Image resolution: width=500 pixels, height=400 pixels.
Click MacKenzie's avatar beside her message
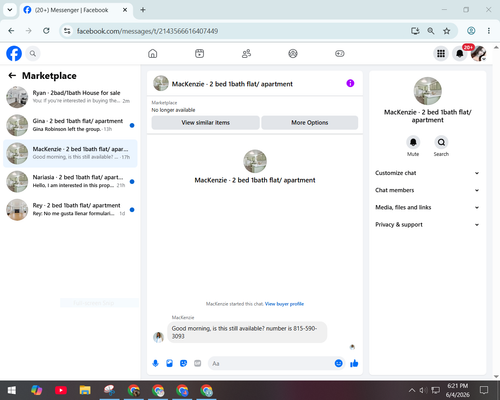point(158,337)
